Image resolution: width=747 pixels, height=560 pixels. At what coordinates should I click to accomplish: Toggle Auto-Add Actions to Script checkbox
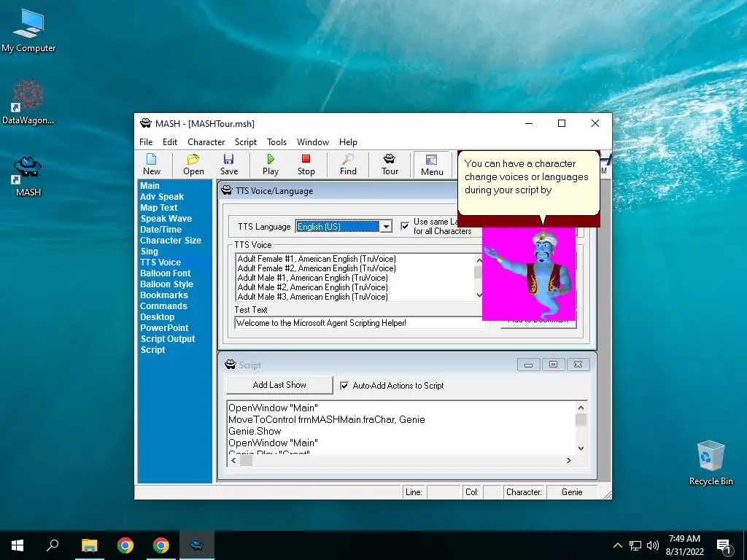point(344,386)
